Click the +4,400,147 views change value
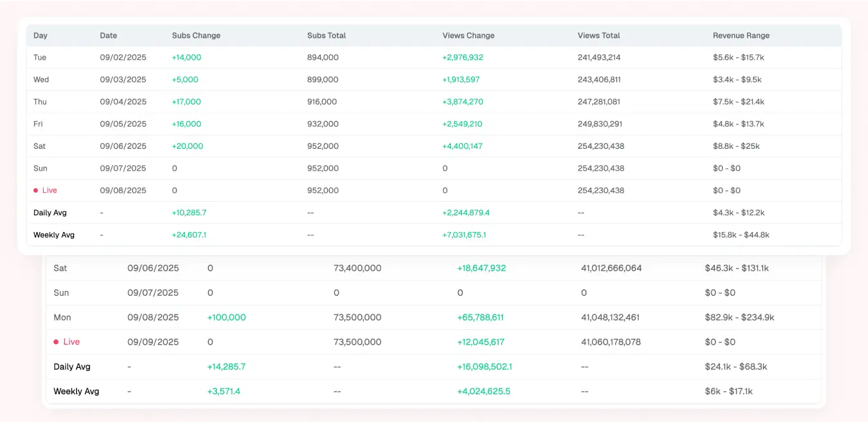Viewport: 868px width, 422px height. pos(462,146)
